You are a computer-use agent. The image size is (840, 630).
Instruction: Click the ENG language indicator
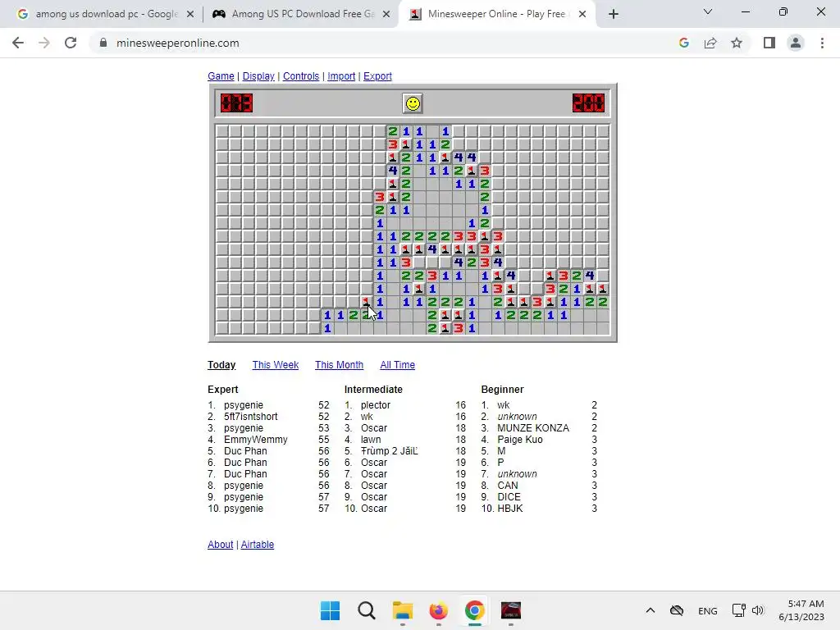pyautogui.click(x=708, y=610)
